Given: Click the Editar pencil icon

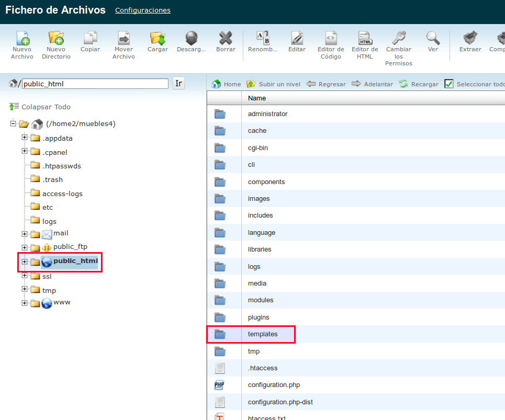Looking at the screenshot, I should 297,38.
